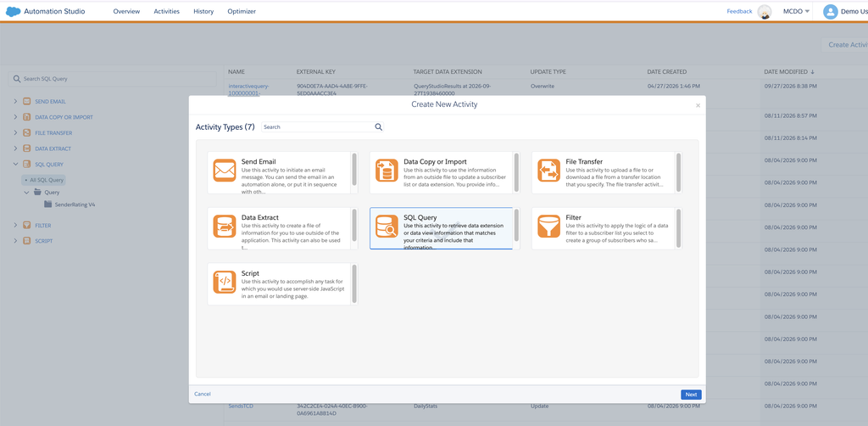The width and height of the screenshot is (868, 426).
Task: Expand the DATA COPY OR IMPORT node
Action: tap(15, 117)
